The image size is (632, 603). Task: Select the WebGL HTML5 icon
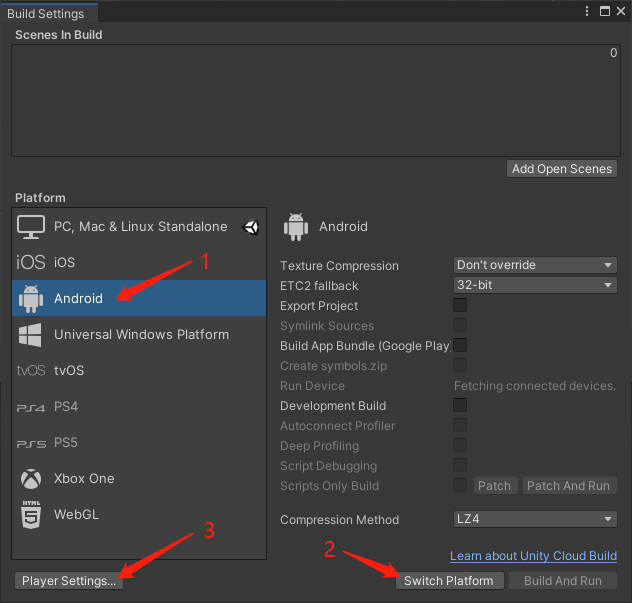[31, 515]
